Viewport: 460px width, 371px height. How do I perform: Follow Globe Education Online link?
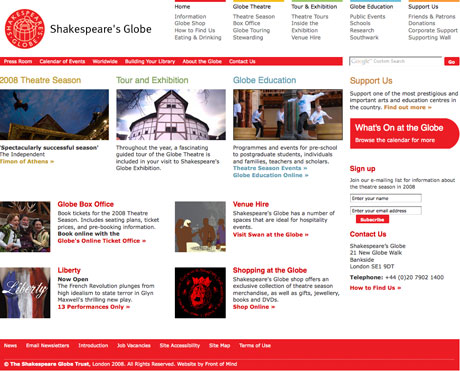[x=271, y=175]
